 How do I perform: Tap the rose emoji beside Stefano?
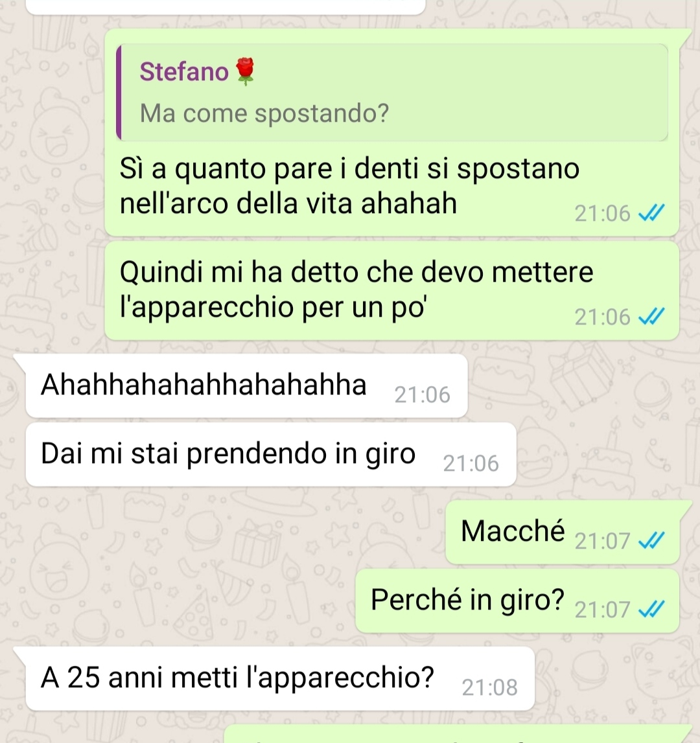(x=245, y=71)
